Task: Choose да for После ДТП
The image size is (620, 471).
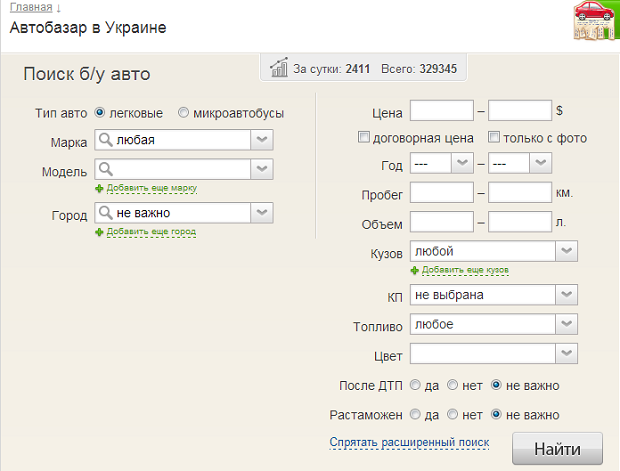Action: [x=416, y=385]
